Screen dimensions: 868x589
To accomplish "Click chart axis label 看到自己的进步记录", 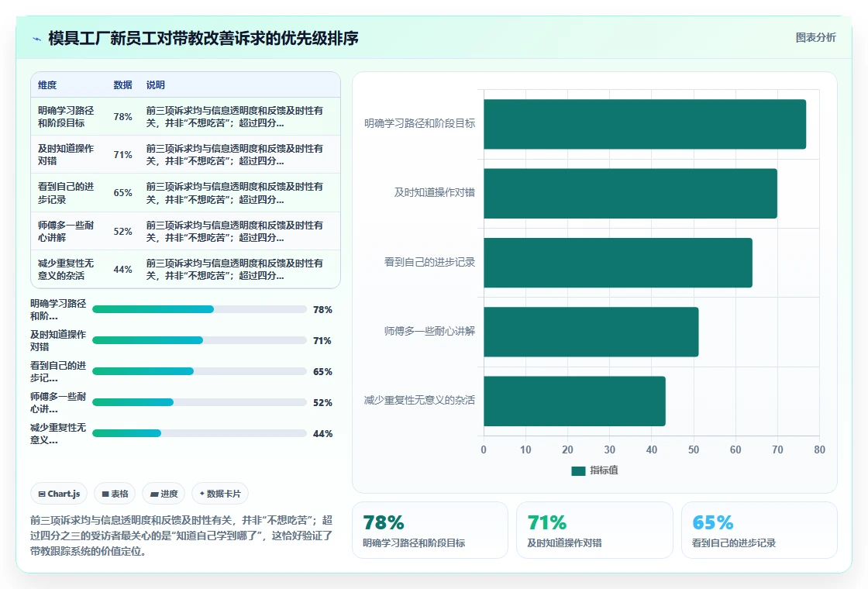I will point(429,262).
